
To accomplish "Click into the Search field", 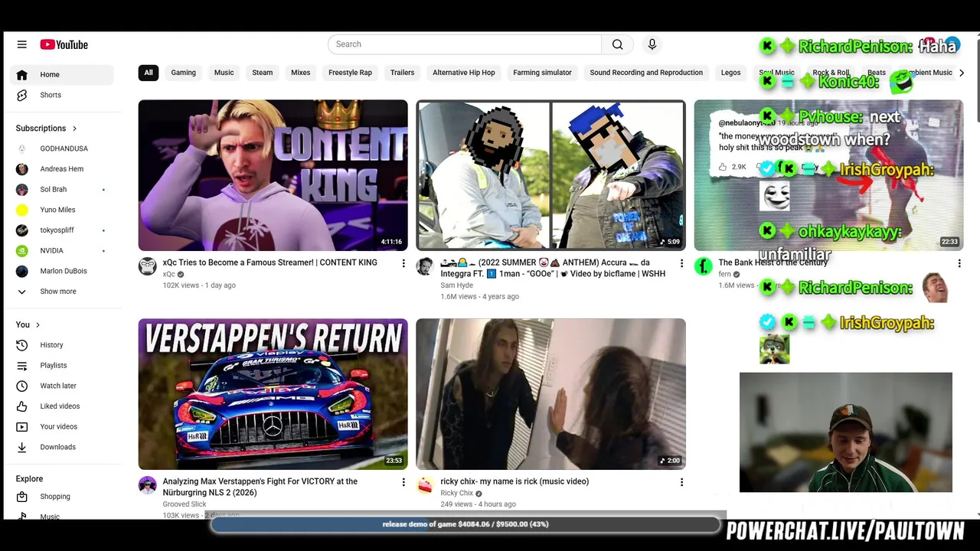I will pyautogui.click(x=465, y=44).
